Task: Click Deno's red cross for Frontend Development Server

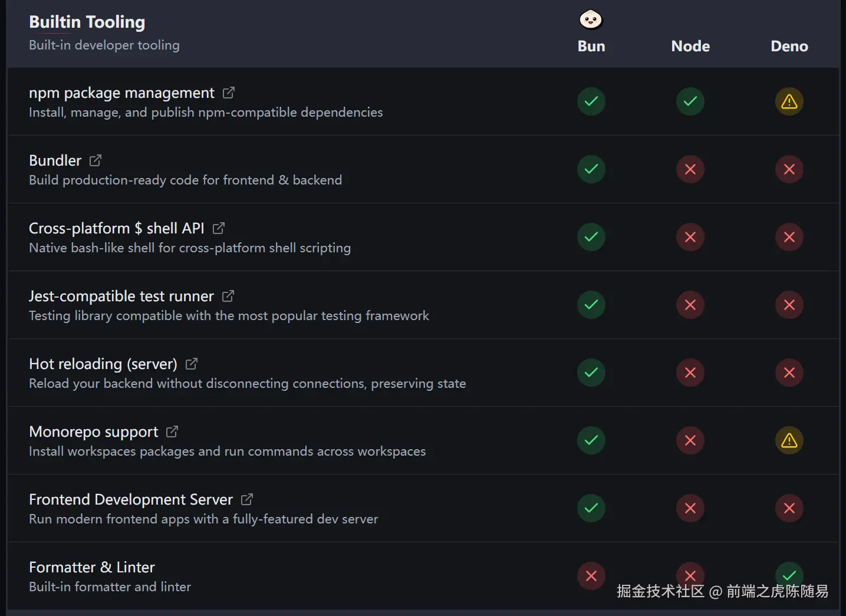Action: [789, 508]
